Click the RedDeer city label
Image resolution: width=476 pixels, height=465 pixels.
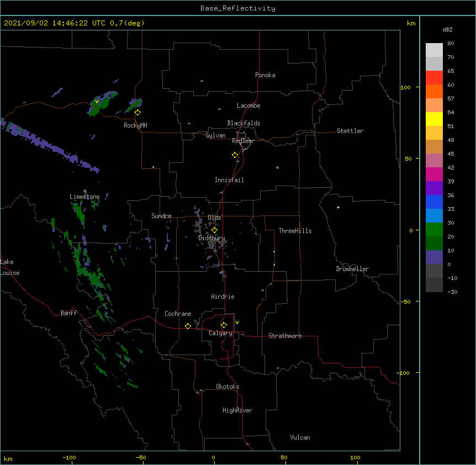[x=243, y=141]
